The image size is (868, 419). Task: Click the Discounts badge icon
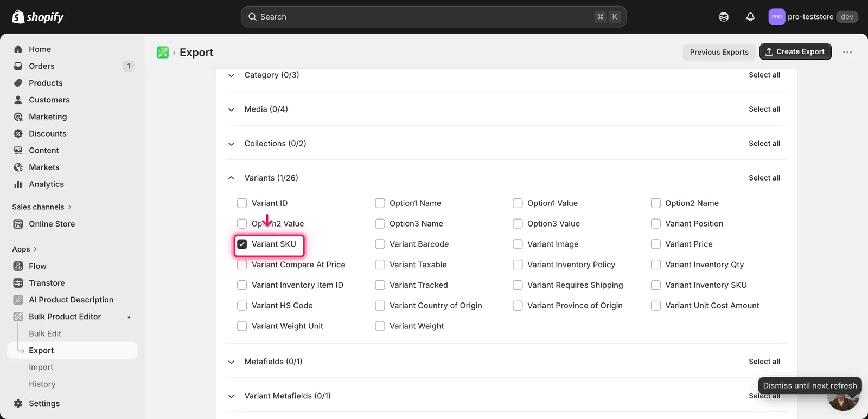pyautogui.click(x=18, y=133)
